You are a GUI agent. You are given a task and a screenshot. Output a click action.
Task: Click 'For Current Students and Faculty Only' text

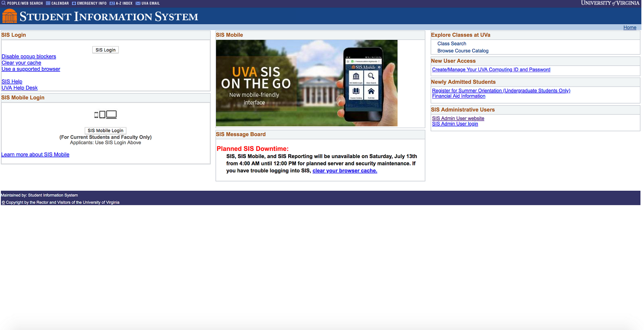105,137
